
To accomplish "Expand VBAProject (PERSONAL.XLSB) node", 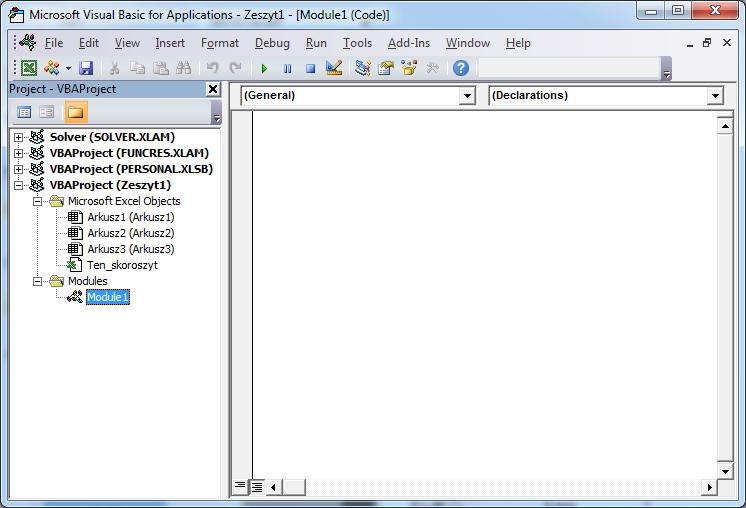I will click(18, 169).
